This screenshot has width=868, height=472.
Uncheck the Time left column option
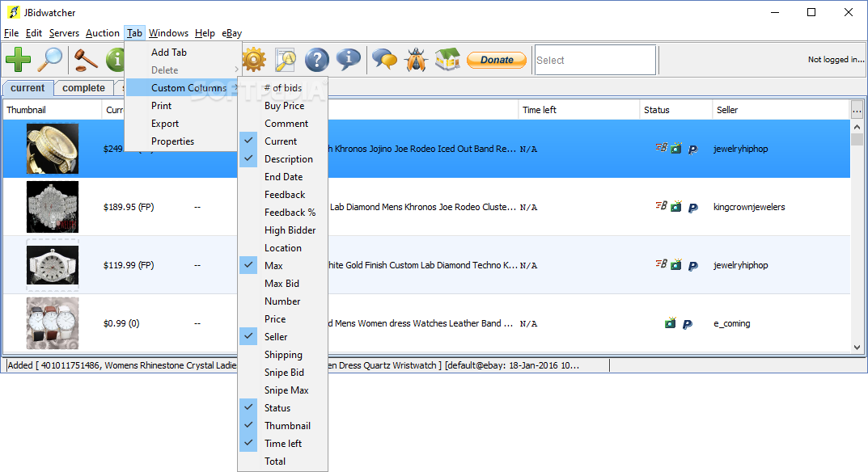(283, 443)
